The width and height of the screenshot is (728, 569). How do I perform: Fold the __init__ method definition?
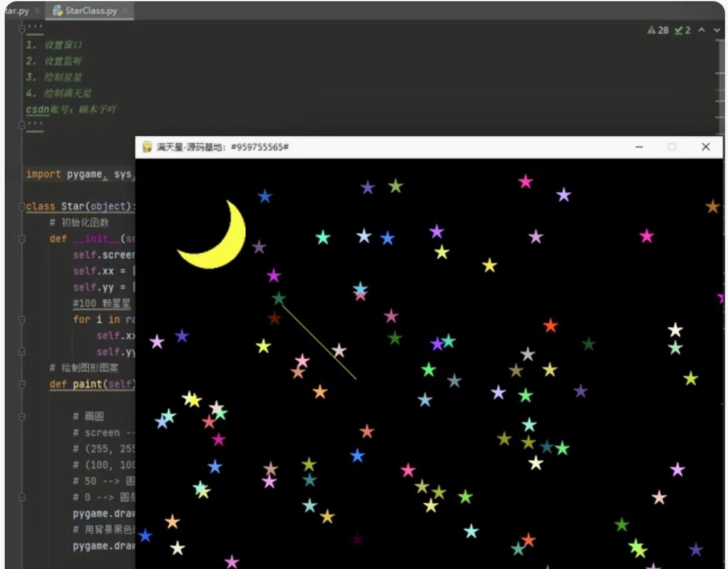pos(22,239)
